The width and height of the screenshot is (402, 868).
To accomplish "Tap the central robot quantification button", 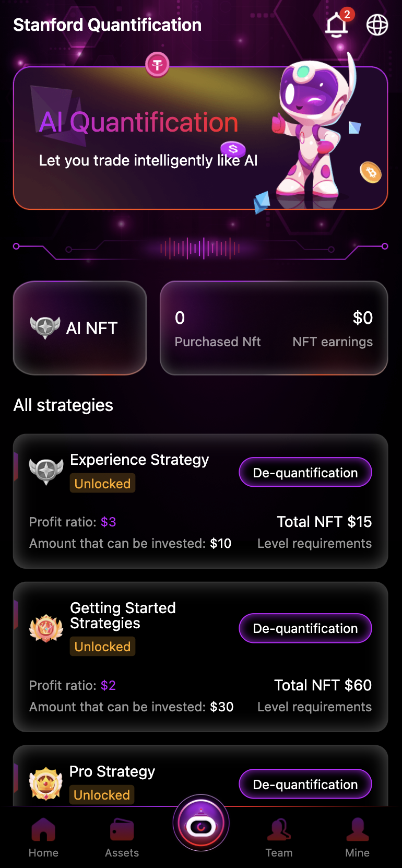I will 201,825.
